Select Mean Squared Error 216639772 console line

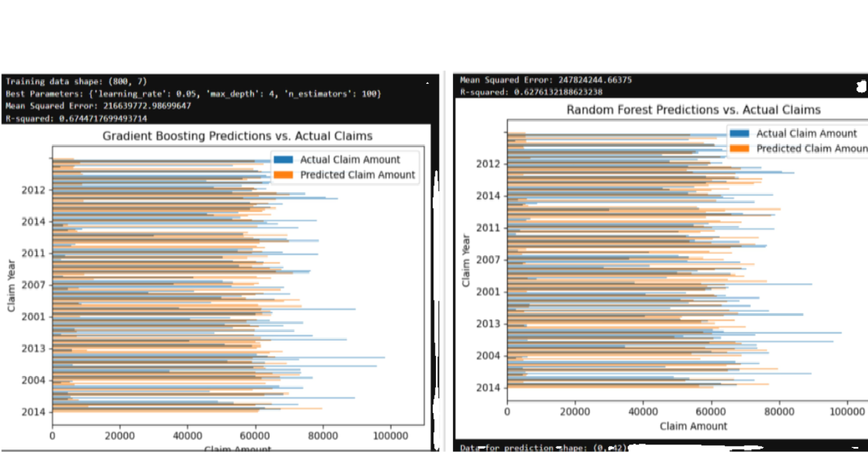(x=98, y=106)
